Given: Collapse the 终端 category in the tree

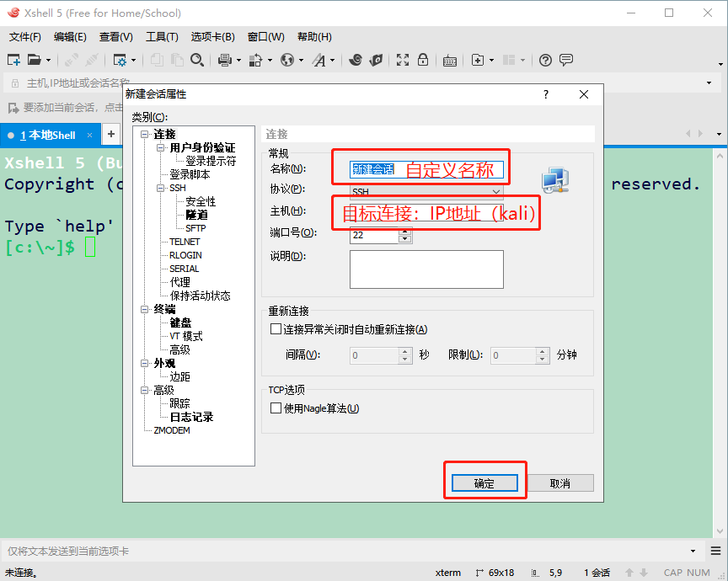Looking at the screenshot, I should click(144, 309).
